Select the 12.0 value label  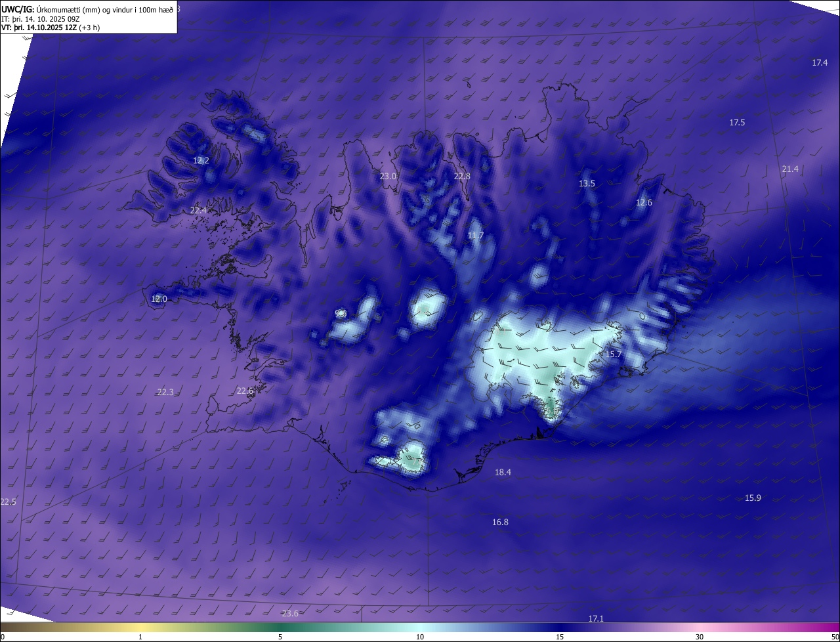159,299
